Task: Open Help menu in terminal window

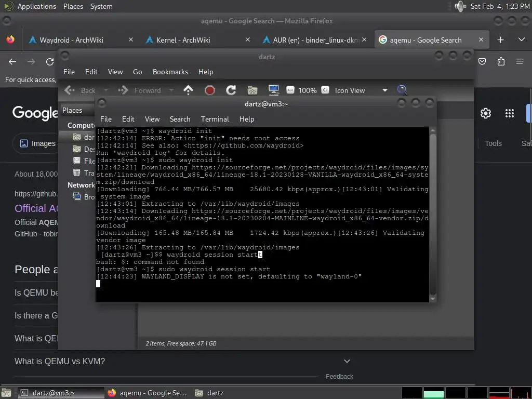Action: click(247, 119)
